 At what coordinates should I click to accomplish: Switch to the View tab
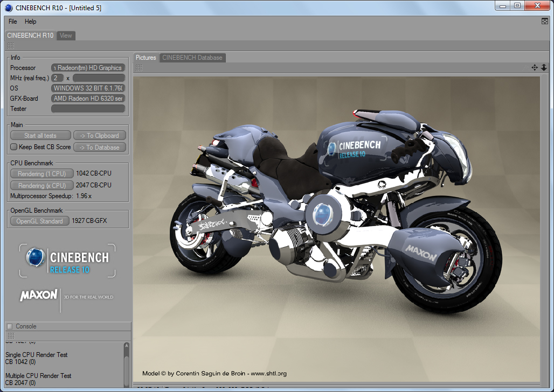point(66,36)
